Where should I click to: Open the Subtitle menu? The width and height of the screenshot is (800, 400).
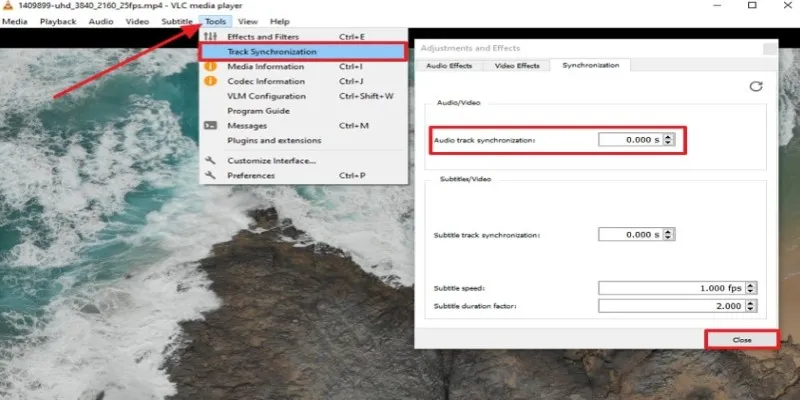(177, 21)
